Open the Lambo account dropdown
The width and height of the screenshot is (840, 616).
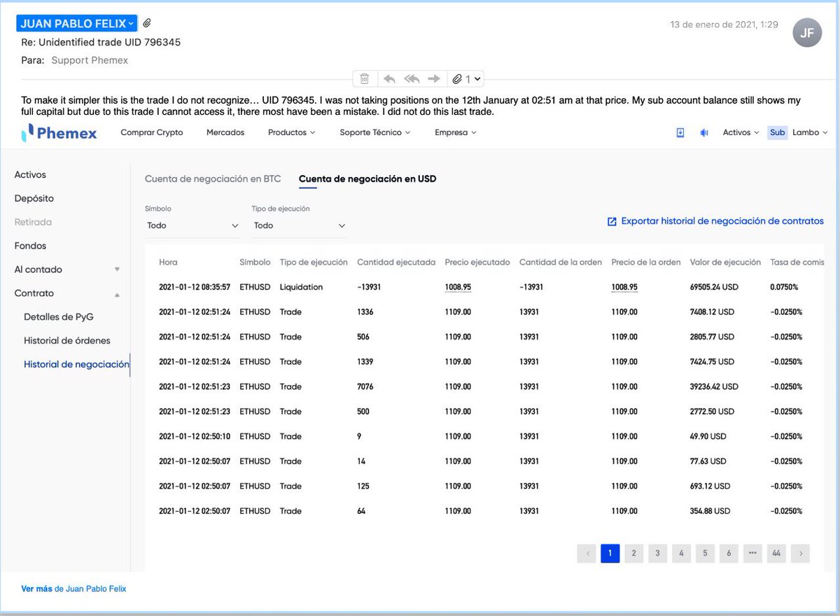pyautogui.click(x=810, y=132)
